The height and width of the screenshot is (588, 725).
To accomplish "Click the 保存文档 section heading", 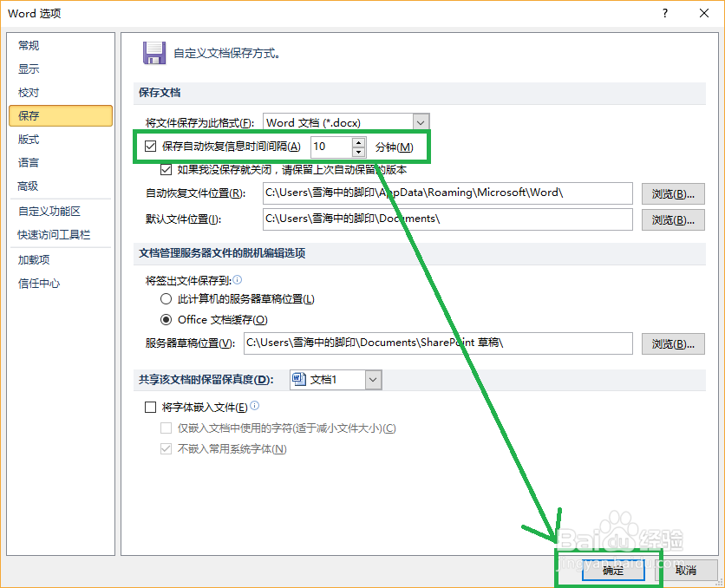I will click(x=160, y=93).
